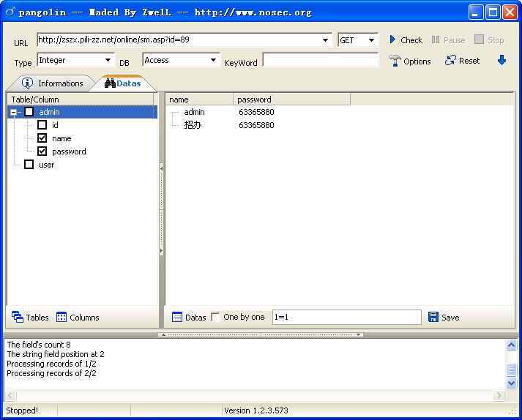Switch to the Datas tab
The height and width of the screenshot is (420, 522).
click(123, 83)
